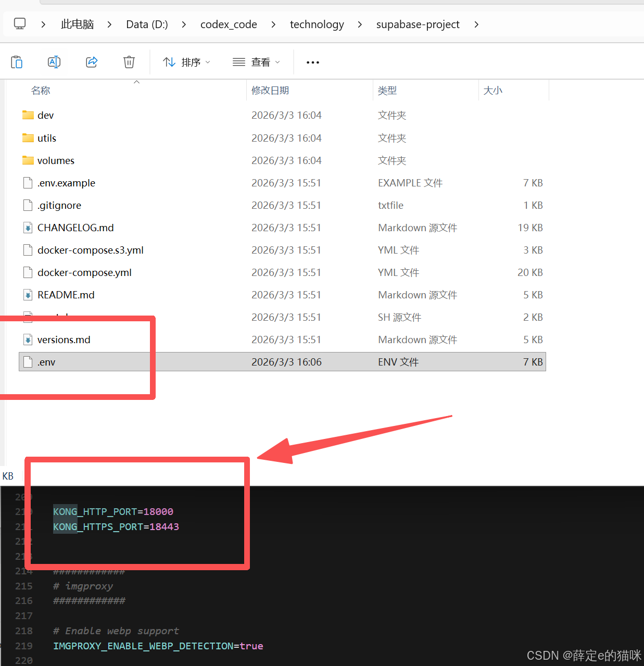Go to Data (D:) in address bar

[147, 24]
